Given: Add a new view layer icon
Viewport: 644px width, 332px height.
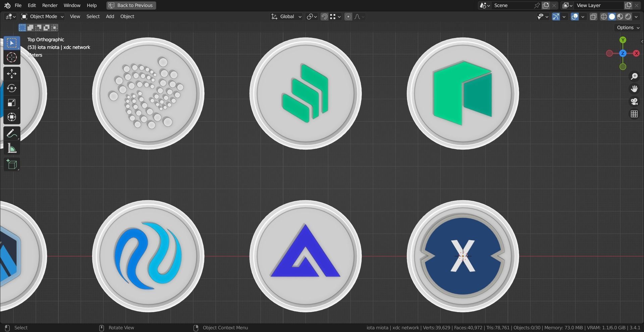Looking at the screenshot, I should 628,5.
